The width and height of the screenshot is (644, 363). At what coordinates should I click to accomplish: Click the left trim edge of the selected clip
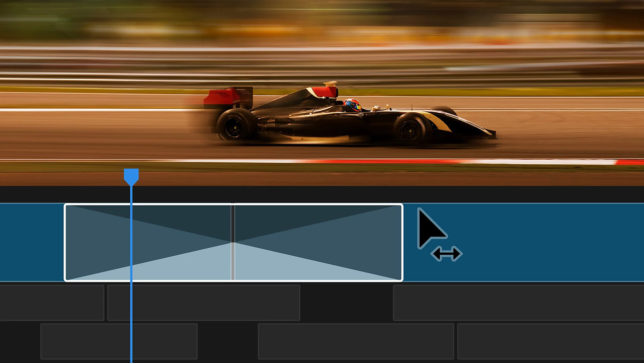click(65, 242)
